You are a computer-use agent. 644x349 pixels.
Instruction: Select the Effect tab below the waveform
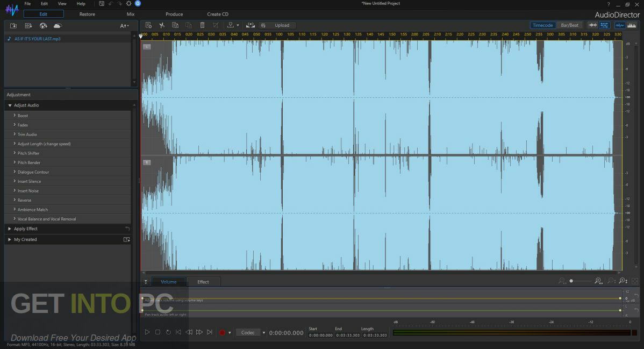pyautogui.click(x=203, y=282)
